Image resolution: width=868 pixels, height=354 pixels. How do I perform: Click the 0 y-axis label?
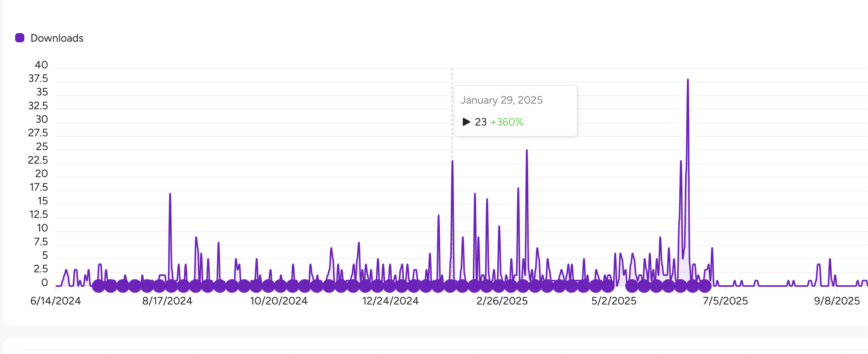[x=44, y=283]
